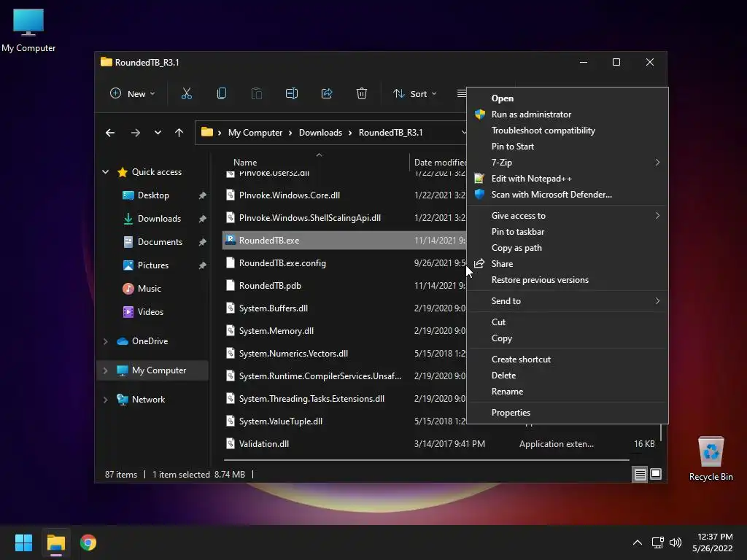
Task: Open the Sort dropdown menu
Action: [x=414, y=94]
